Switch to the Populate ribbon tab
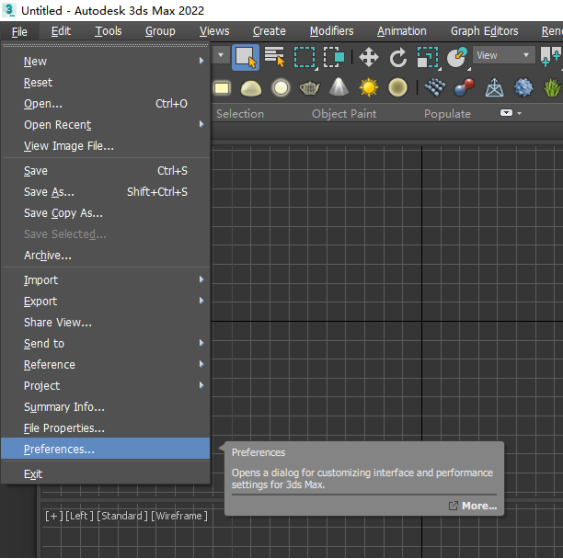This screenshot has width=563, height=559. (x=447, y=114)
